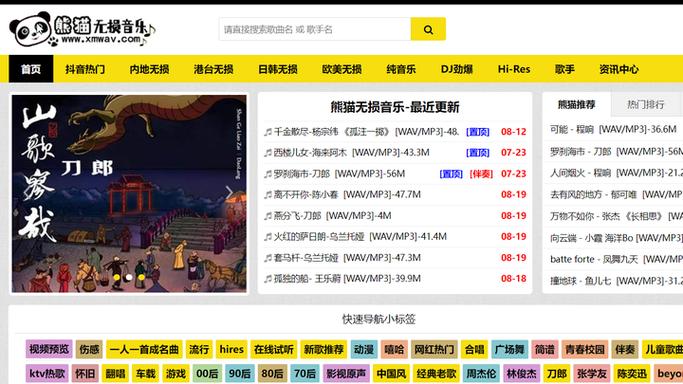Click the 流行 tag
683x384 pixels.
point(199,349)
